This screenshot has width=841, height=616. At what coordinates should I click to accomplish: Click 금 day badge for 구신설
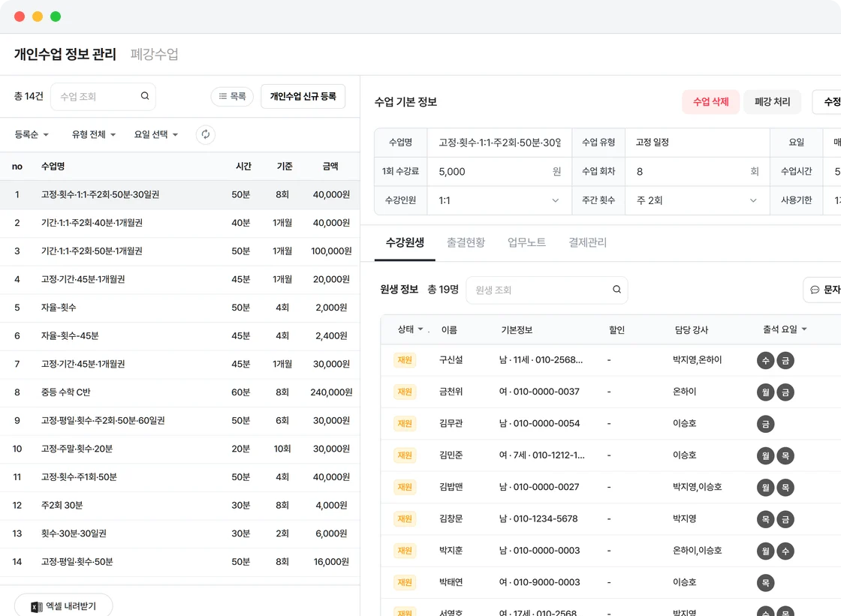[x=785, y=360]
